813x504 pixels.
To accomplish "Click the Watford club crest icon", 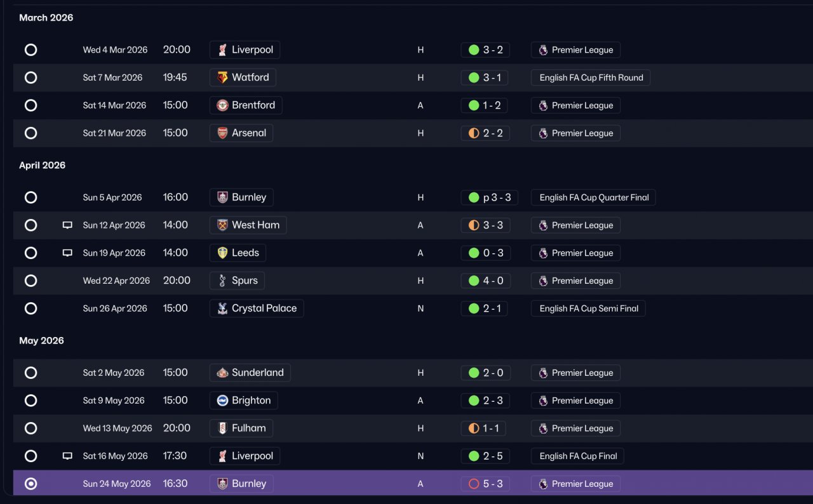I will (x=222, y=77).
